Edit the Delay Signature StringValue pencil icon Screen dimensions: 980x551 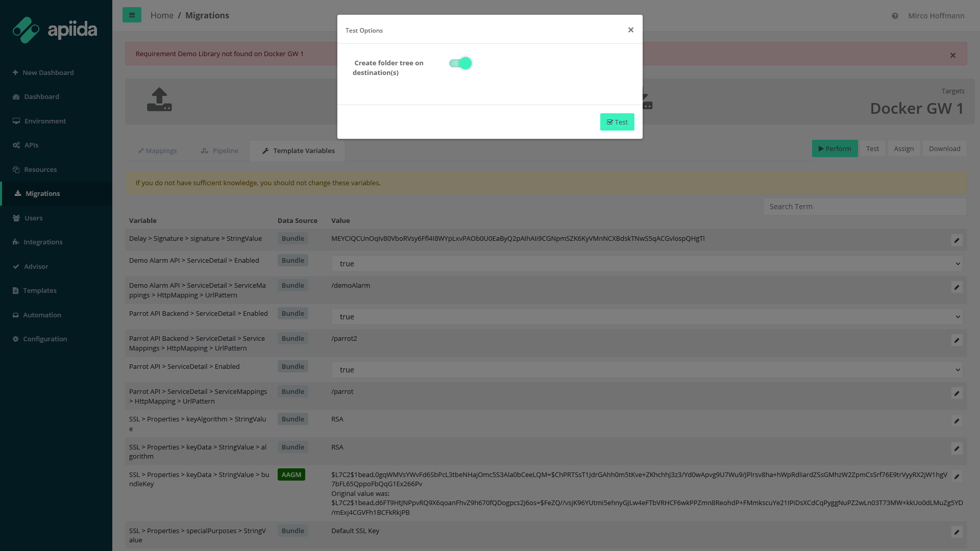click(957, 240)
